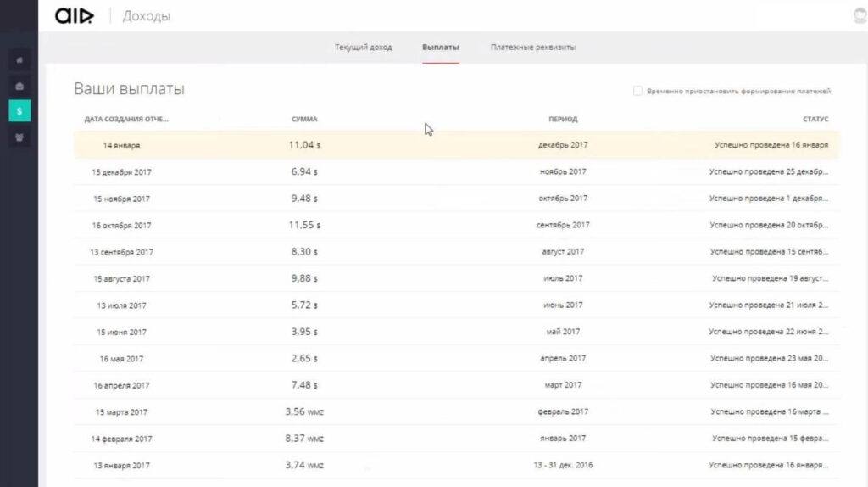
Task: Enable the temporarily pause payments checkbox
Action: pos(637,91)
